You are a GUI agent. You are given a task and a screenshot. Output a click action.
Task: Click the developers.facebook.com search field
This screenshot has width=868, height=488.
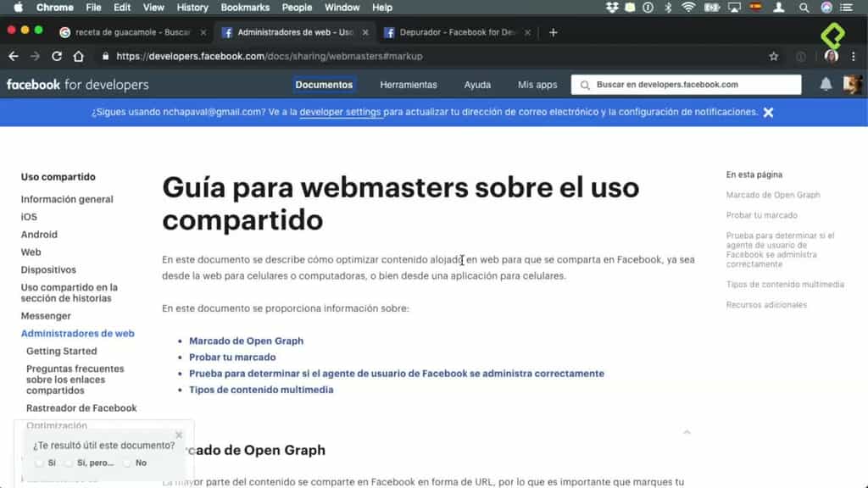pos(687,85)
